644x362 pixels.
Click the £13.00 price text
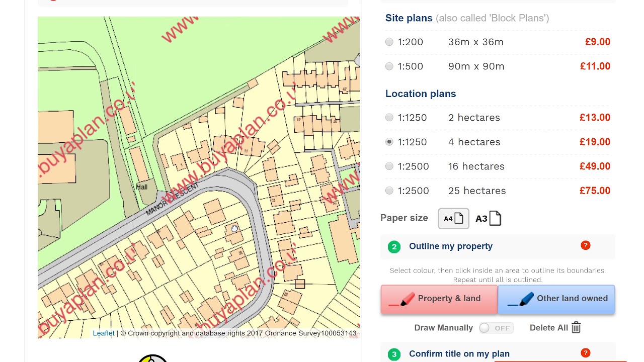(x=595, y=118)
